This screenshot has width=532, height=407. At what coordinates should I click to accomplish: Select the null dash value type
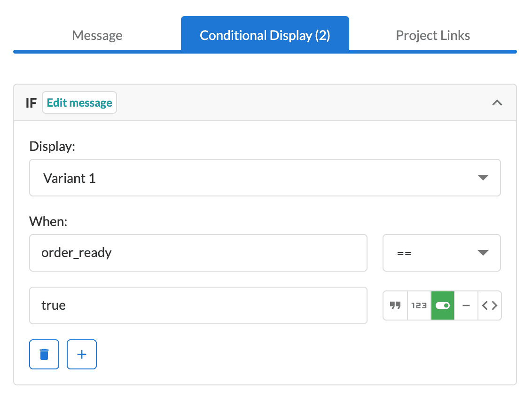click(466, 305)
